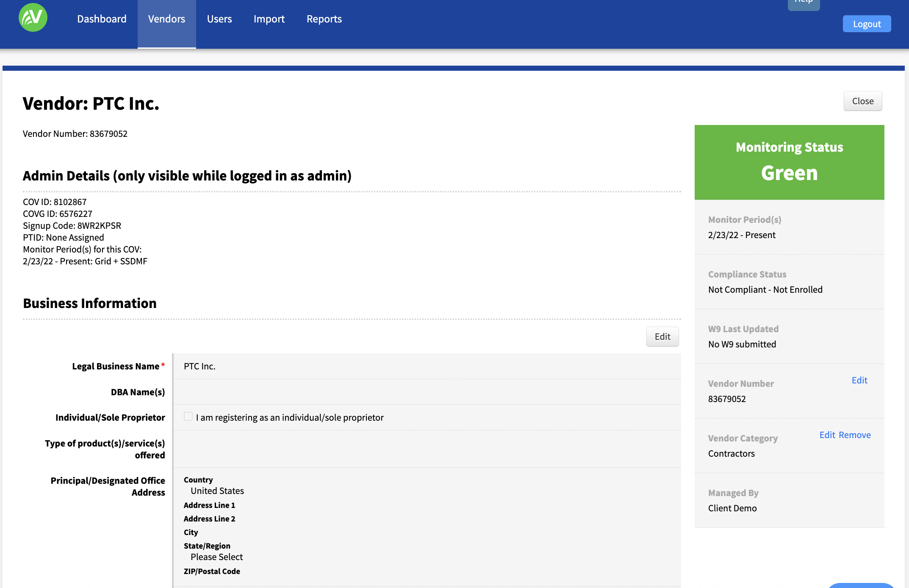The width and height of the screenshot is (909, 588).
Task: Go to the Import section
Action: [x=269, y=19]
